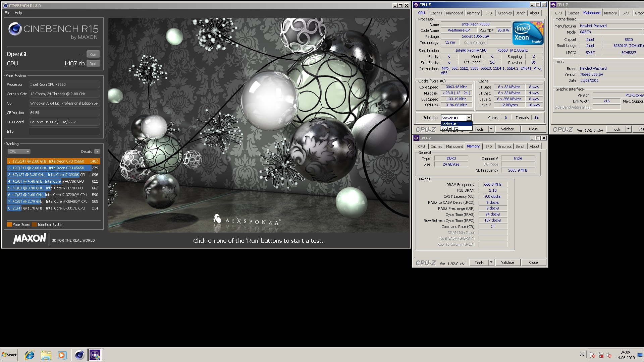Viewport: 644px width, 362px height.
Task: Click Validate in the Memory CPU-Z window
Action: 507,262
